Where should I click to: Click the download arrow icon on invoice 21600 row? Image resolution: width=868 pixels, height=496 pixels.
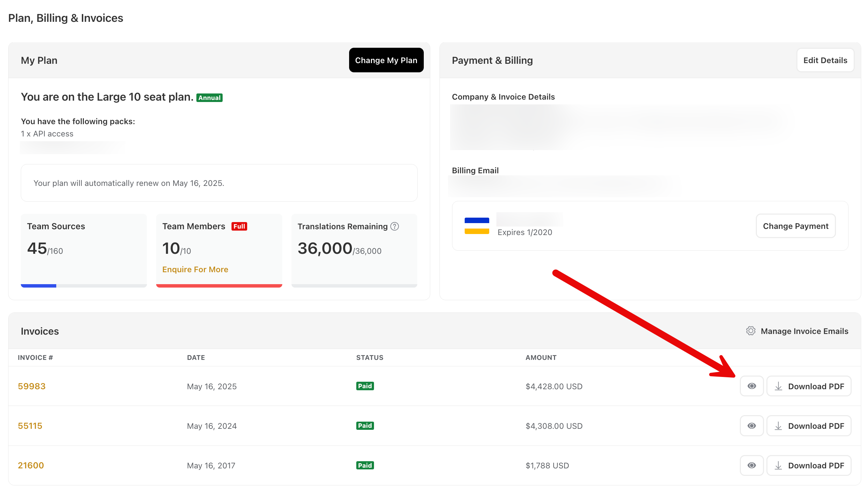coord(779,465)
